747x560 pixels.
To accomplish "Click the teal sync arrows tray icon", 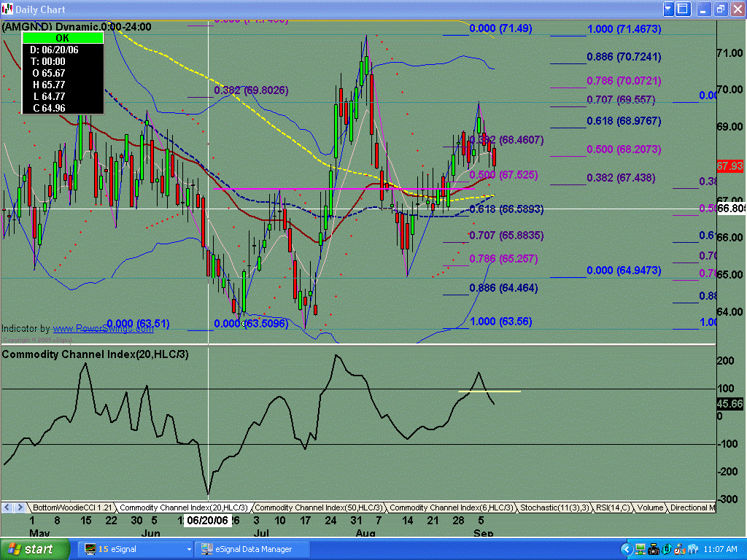I will [667, 550].
